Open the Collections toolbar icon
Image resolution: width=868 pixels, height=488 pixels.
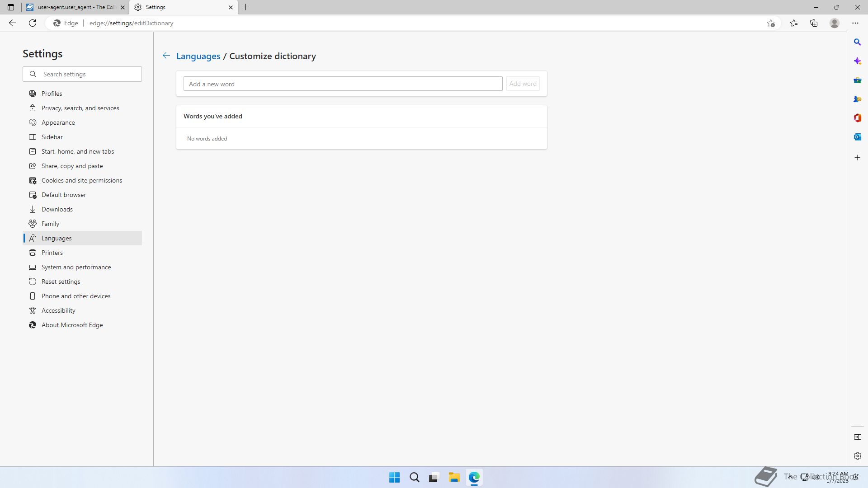click(814, 23)
